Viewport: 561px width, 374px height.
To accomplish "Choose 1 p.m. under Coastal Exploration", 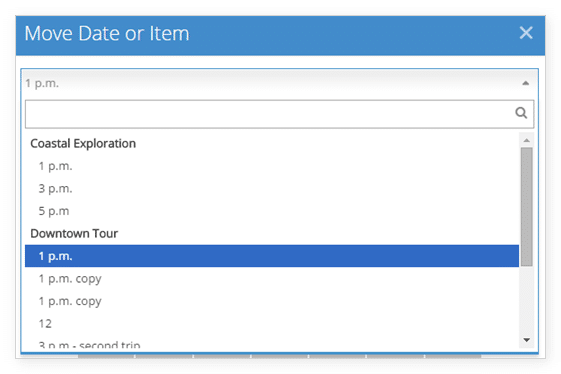I will click(272, 166).
